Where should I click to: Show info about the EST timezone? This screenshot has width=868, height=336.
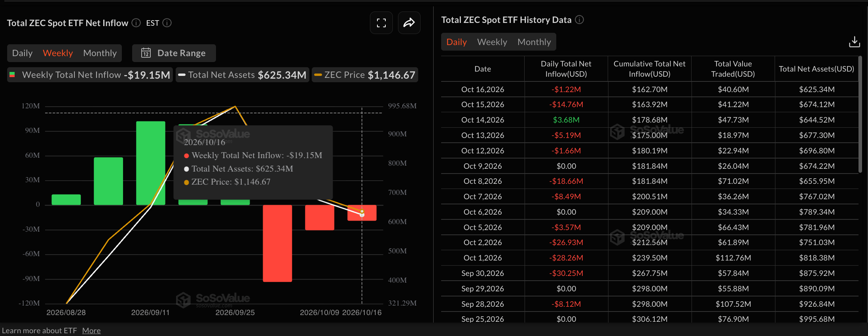167,23
